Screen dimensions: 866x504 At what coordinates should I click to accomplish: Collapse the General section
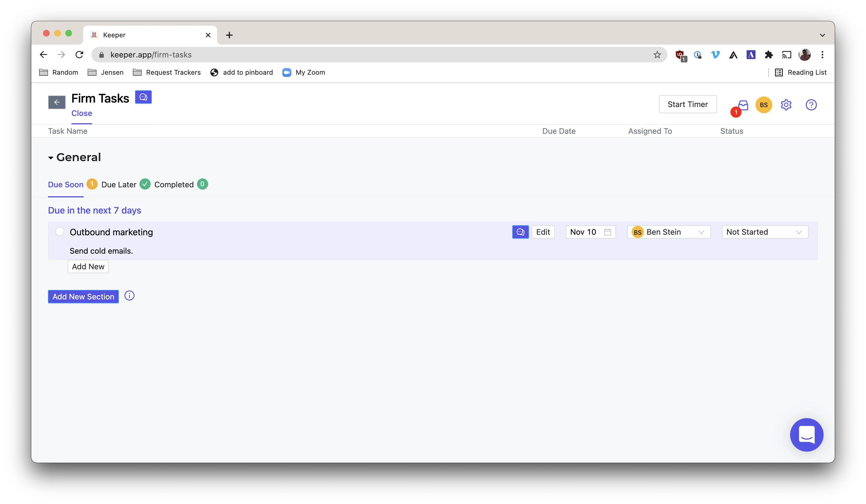50,157
